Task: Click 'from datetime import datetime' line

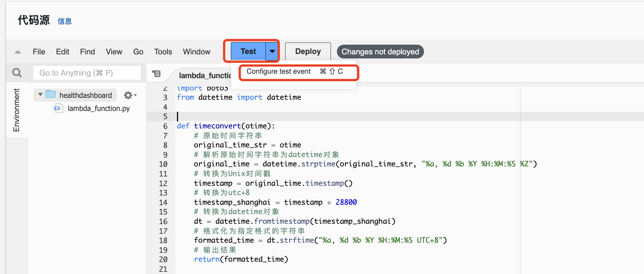Action: (239, 97)
